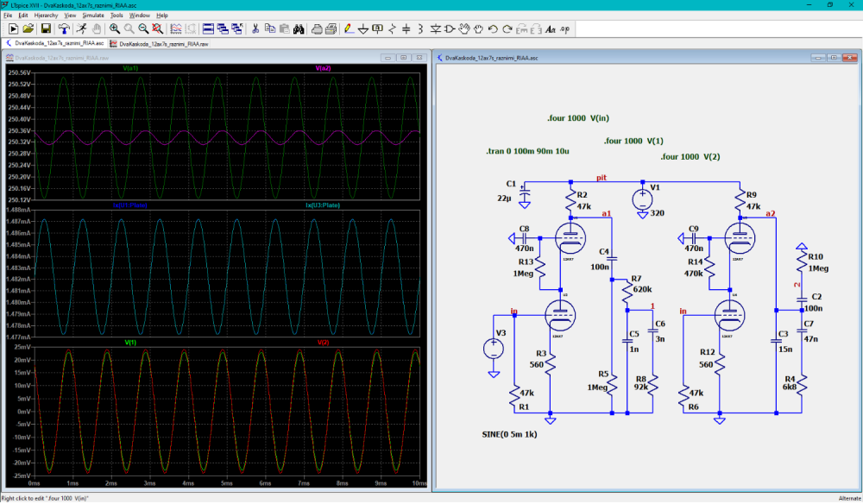The height and width of the screenshot is (504, 863).
Task: Click the .tran 0 100m 90m 10u directive
Action: pos(527,151)
